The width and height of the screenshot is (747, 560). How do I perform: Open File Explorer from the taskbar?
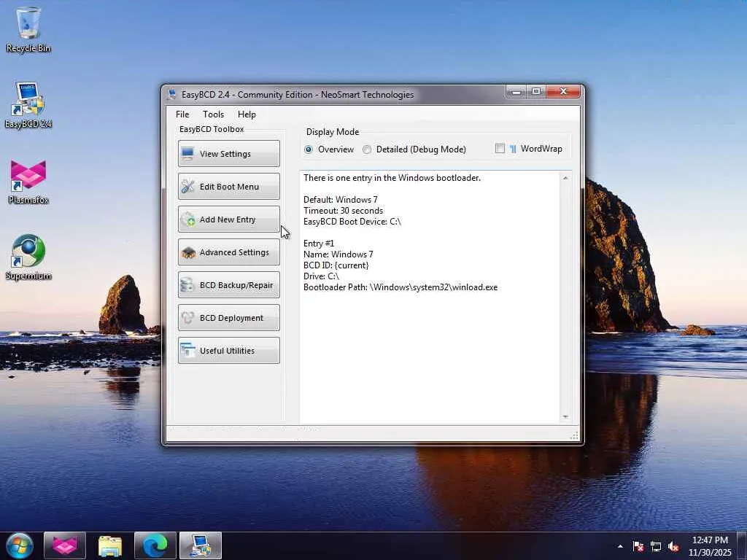click(110, 545)
